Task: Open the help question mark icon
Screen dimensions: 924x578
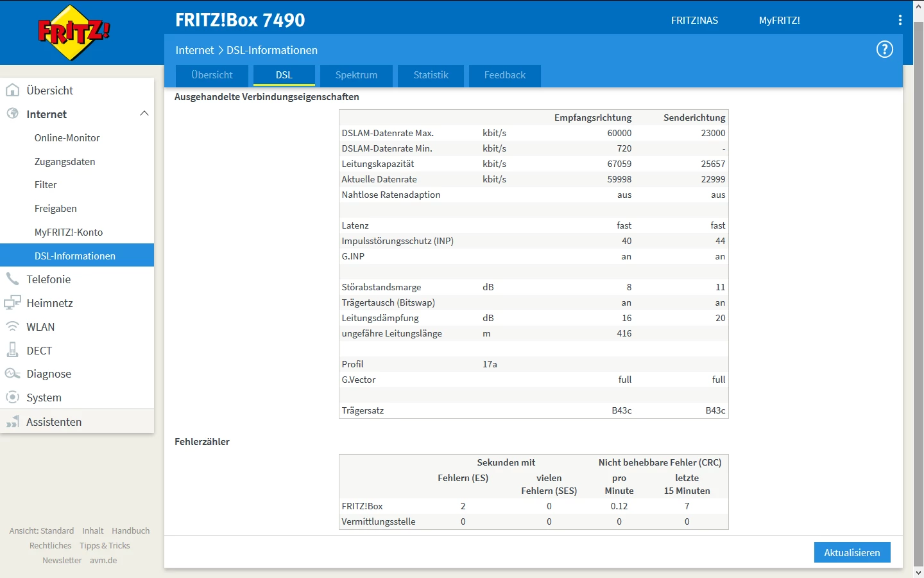Action: pos(885,49)
